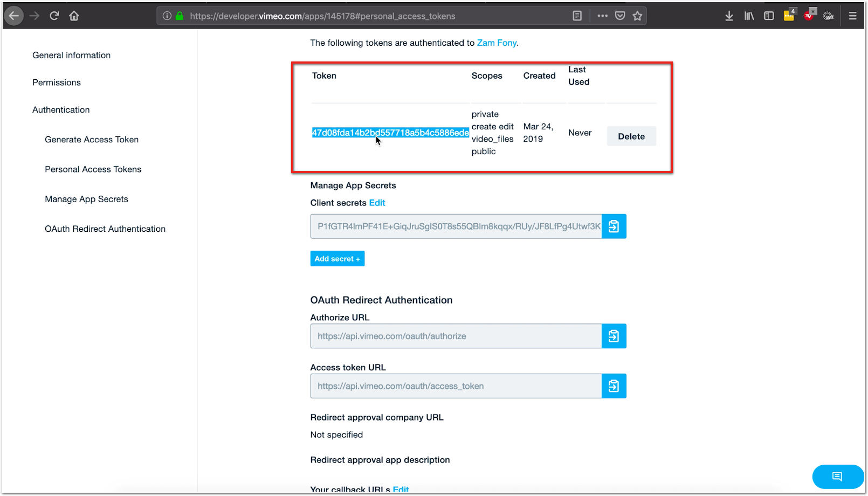Click the red extension icon in toolbar
This screenshot has height=496, width=868.
pyautogui.click(x=810, y=15)
